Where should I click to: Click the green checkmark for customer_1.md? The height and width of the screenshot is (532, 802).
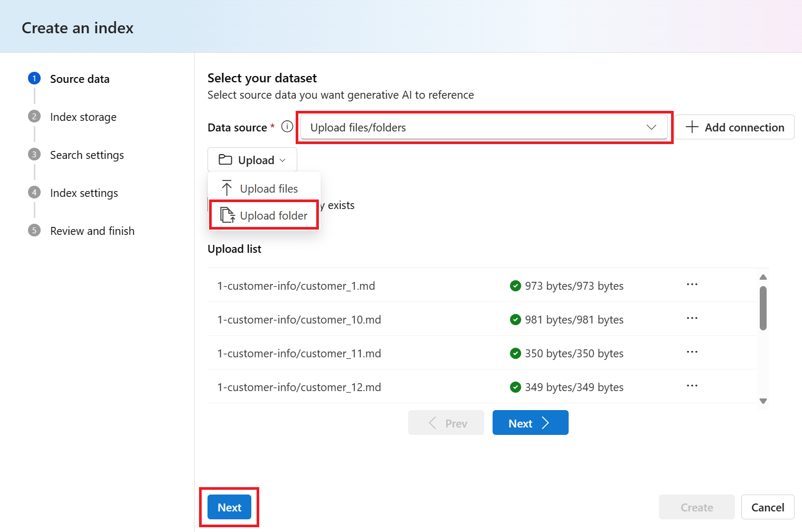pos(516,286)
